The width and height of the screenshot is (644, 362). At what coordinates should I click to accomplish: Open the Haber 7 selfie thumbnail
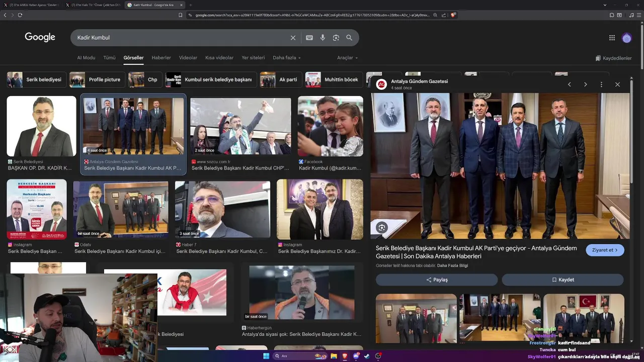222,210
